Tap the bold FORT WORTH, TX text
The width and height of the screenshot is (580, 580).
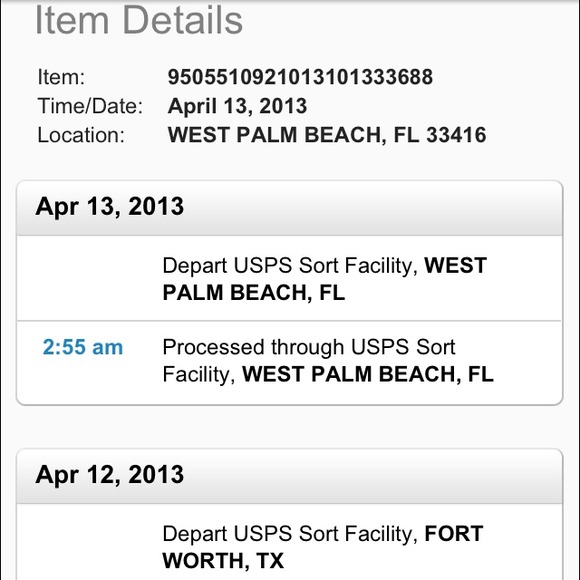pos(323,547)
